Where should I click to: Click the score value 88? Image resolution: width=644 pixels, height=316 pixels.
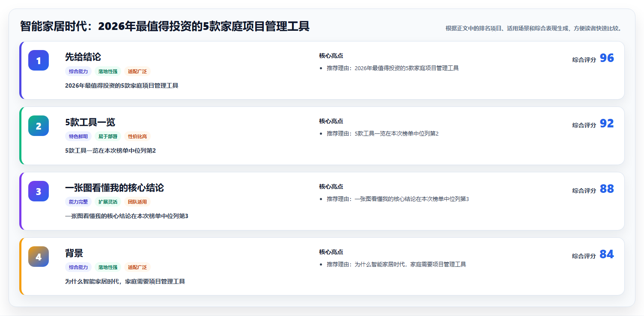(607, 189)
